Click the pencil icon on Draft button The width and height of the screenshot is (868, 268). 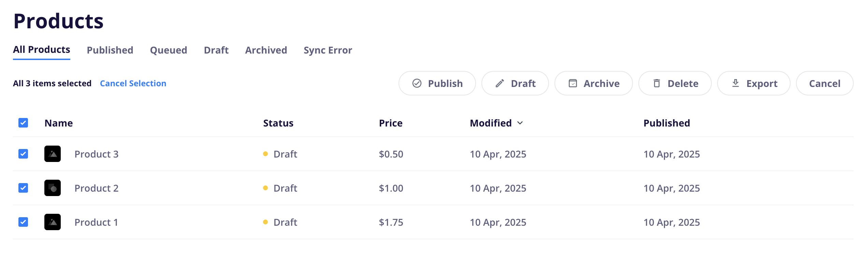tap(500, 83)
